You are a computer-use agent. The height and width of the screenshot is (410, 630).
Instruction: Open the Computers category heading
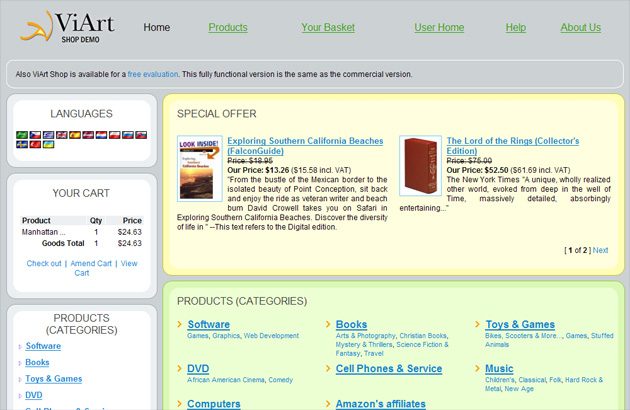coord(213,404)
